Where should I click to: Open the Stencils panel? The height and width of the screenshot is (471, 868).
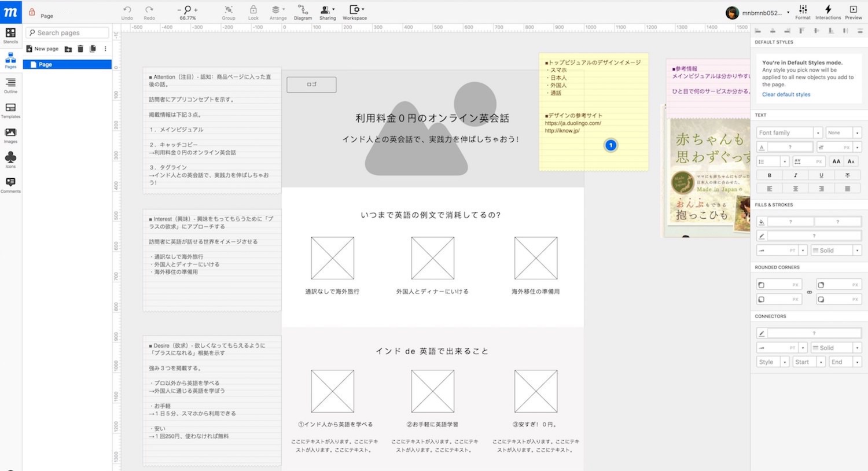[x=10, y=35]
